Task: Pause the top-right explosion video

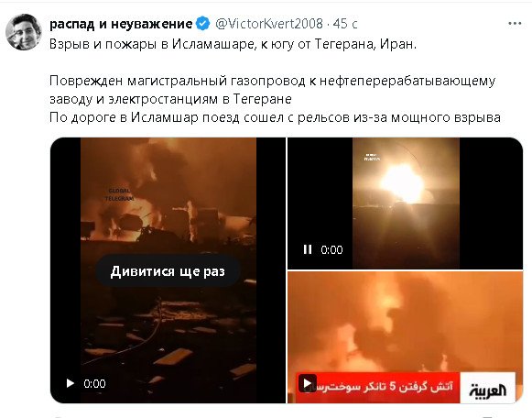Action: 308,249
